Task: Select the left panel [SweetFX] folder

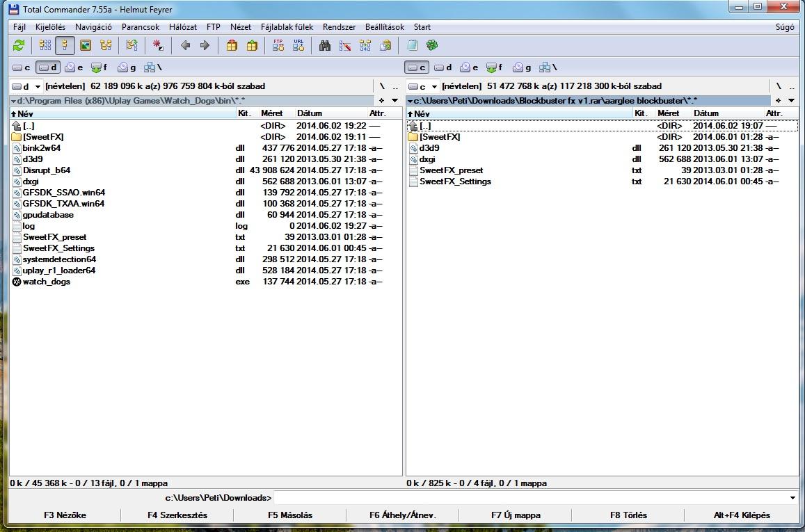Action: (x=43, y=137)
